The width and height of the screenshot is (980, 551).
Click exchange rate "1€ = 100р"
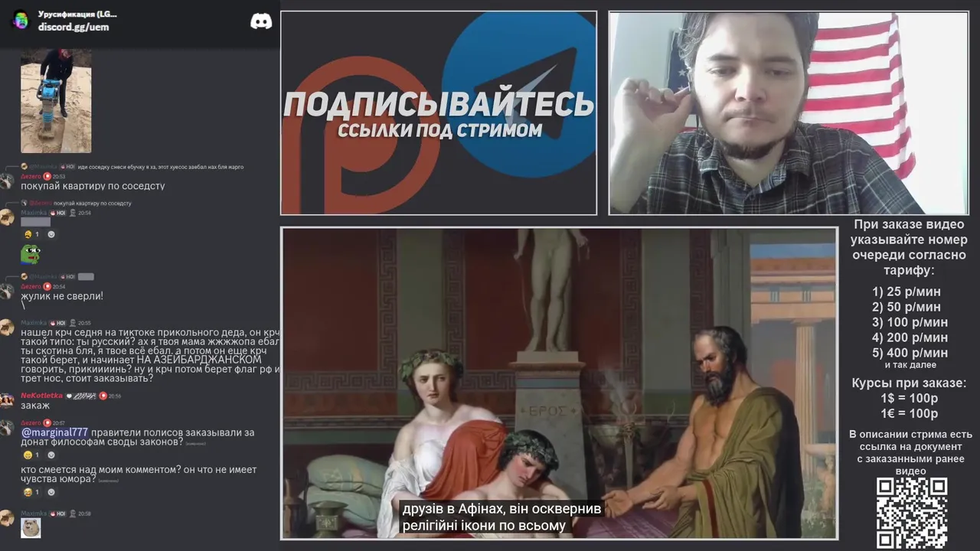[x=909, y=414]
